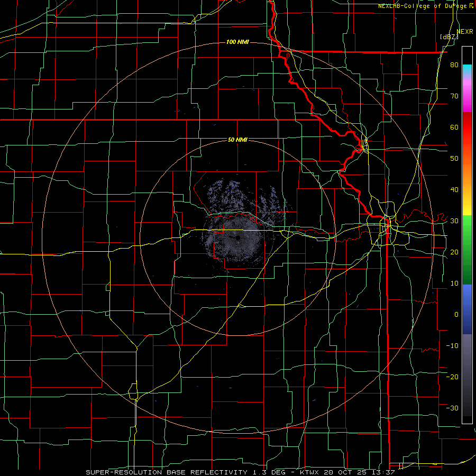Click the 100 NMI range ring label
The width and height of the screenshot is (476, 476).
click(237, 42)
